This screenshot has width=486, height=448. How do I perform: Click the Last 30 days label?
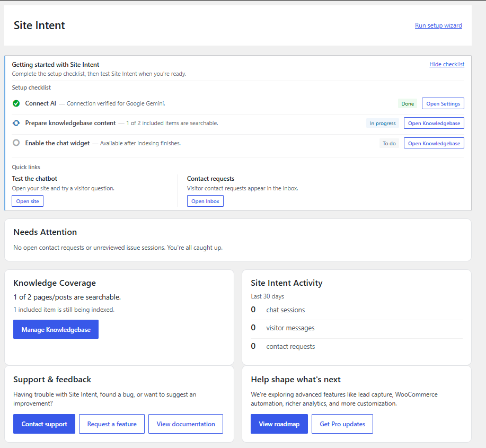point(268,296)
